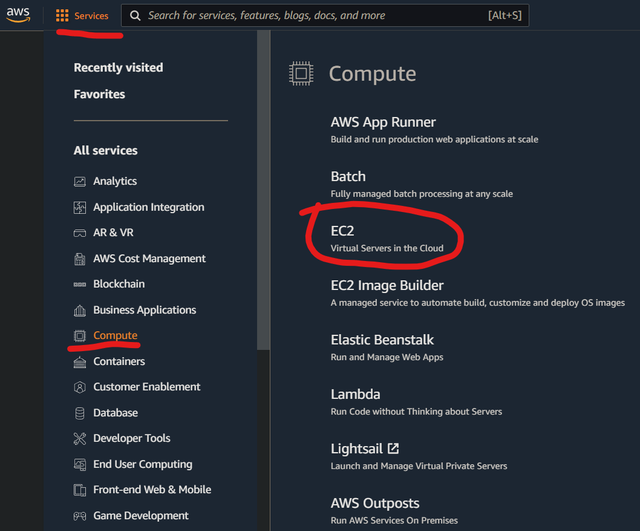Select the AR & VR category
The image size is (640, 531).
pos(113,233)
